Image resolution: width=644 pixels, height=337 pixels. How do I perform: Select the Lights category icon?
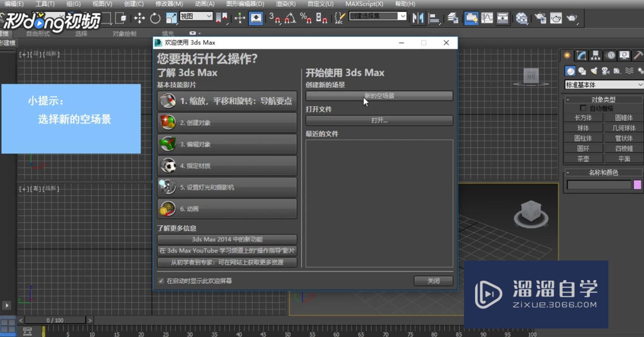pos(594,71)
